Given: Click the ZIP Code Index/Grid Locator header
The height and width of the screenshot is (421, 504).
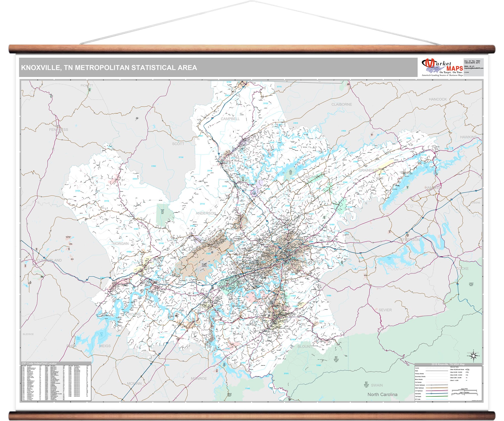Looking at the screenshot, I should pyautogui.click(x=39, y=363).
